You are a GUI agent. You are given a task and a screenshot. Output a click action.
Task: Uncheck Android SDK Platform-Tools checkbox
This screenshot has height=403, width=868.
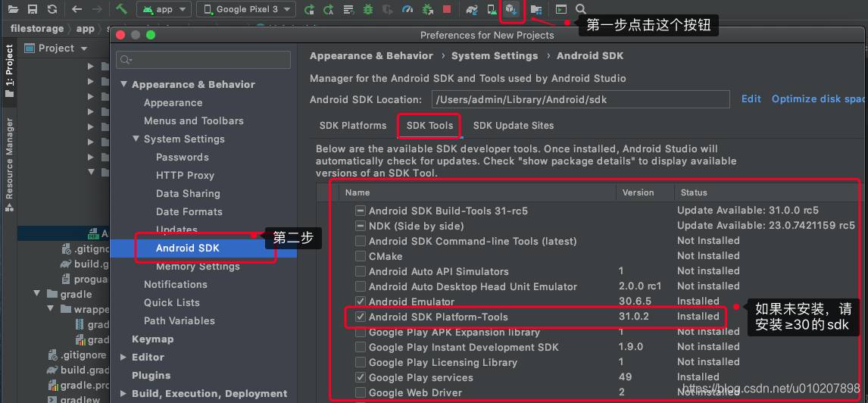click(361, 317)
